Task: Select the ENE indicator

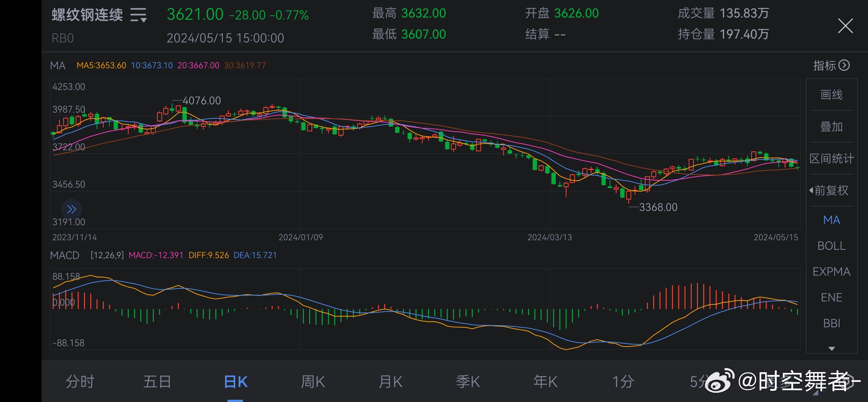Action: pyautogui.click(x=831, y=298)
